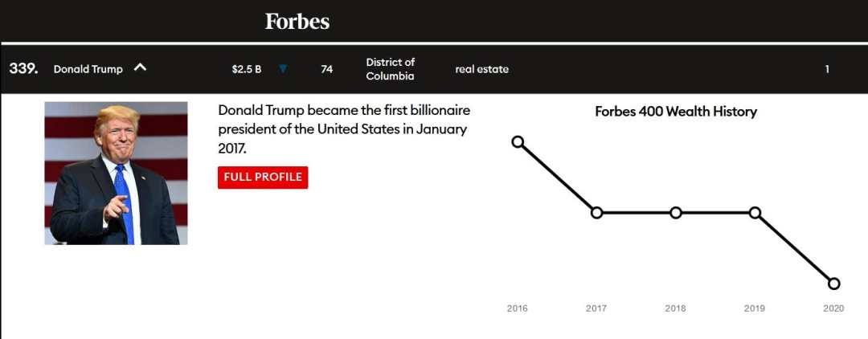This screenshot has height=339, width=868.
Task: Click the first billionaire president description text
Action: [x=344, y=129]
